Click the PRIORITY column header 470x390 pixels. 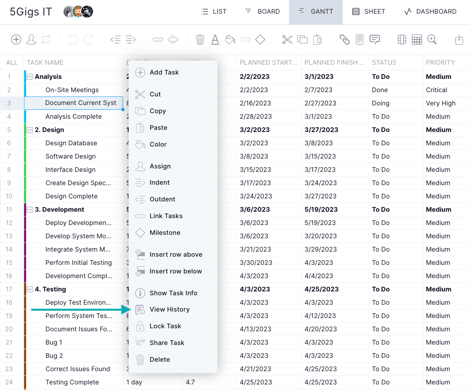pos(440,62)
